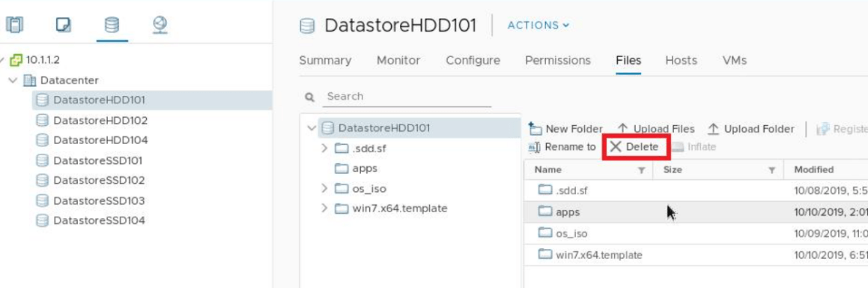Select the apps row in the file table
The image size is (868, 288).
696,211
